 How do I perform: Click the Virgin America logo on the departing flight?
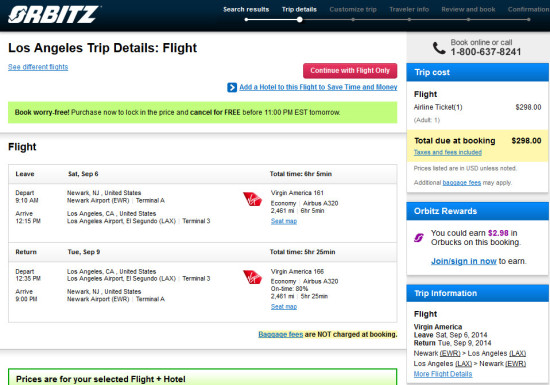pos(253,199)
